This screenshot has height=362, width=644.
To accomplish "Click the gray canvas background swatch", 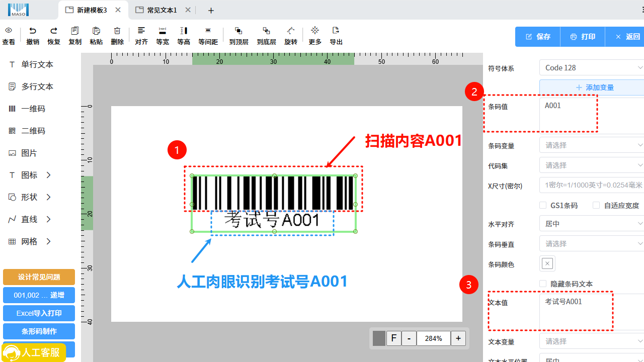I will [x=379, y=338].
